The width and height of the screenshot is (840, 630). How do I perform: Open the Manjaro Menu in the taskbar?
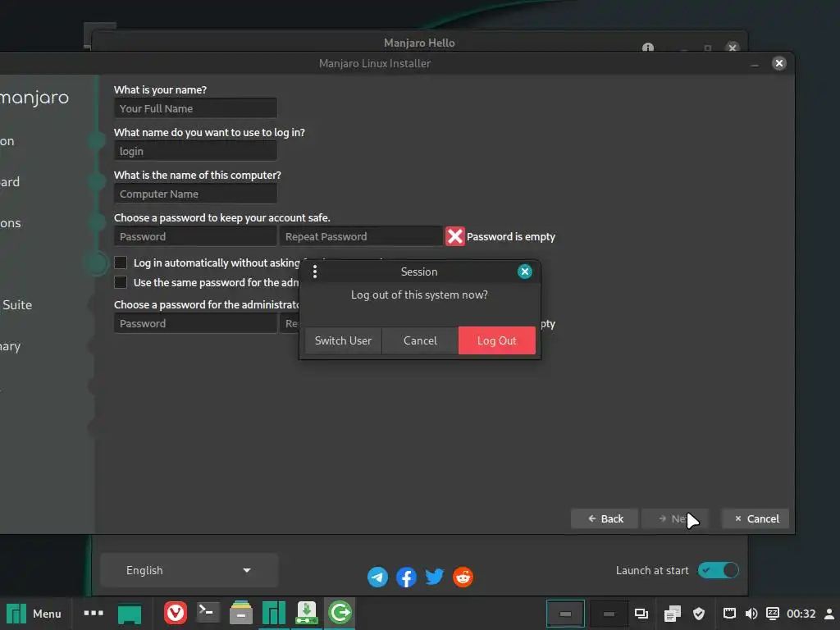(x=33, y=614)
